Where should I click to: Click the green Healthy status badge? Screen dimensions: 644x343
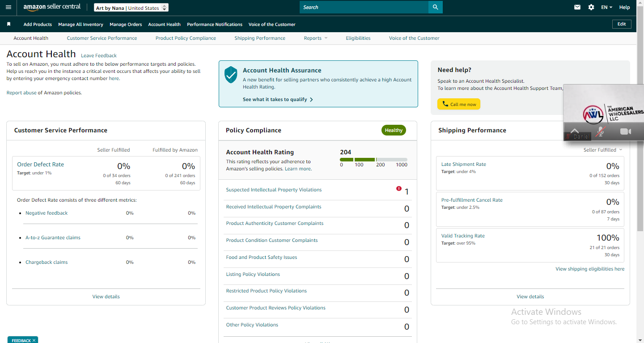tap(394, 130)
